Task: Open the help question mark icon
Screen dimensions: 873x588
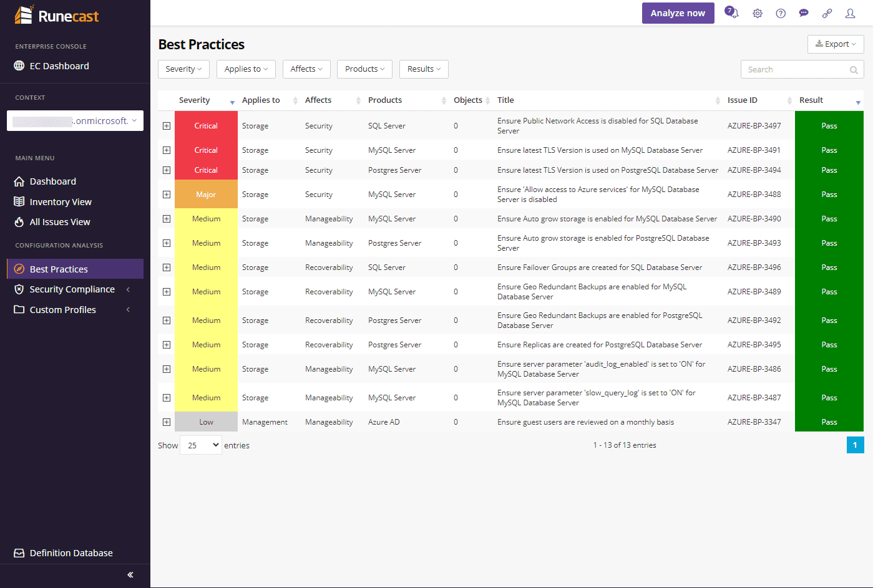Action: coord(781,13)
